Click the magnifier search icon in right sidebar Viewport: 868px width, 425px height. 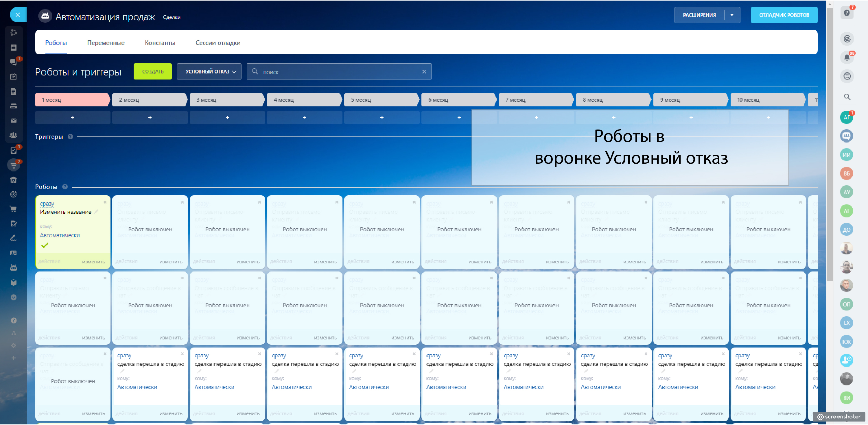point(847,97)
